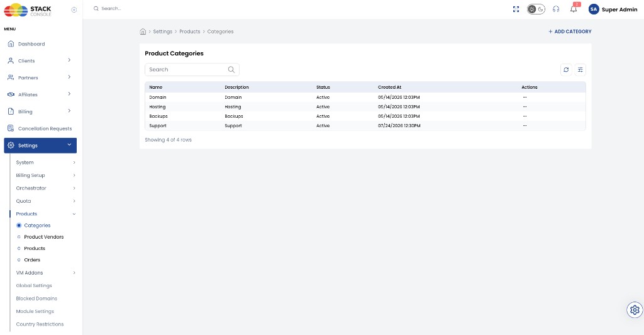The height and width of the screenshot is (335, 644).
Task: Click the Settings gear icon in sidebar
Action: coord(11,145)
